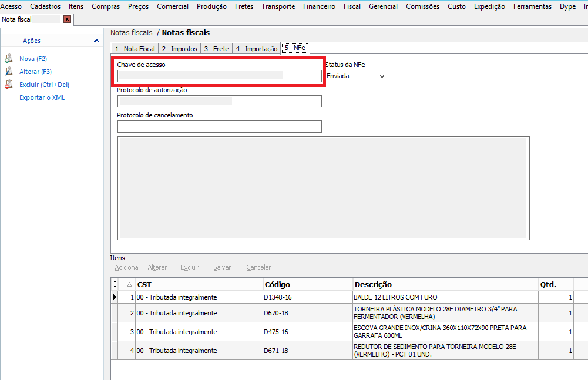Click the Excluir (Ctrl+Del) link

click(x=45, y=85)
